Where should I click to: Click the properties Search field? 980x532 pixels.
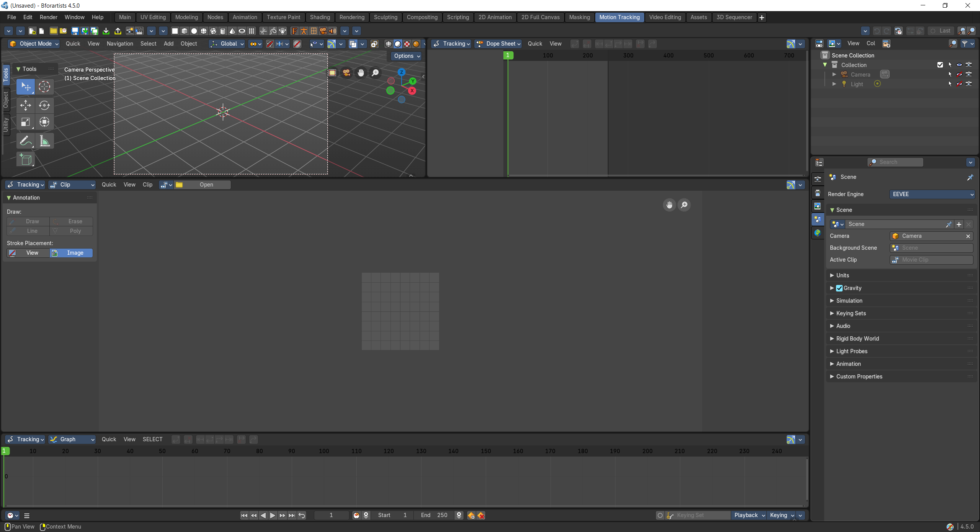[x=895, y=162]
